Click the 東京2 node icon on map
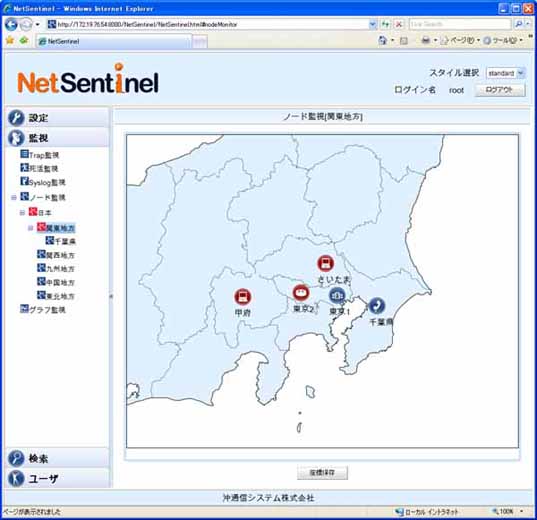 pos(301,293)
